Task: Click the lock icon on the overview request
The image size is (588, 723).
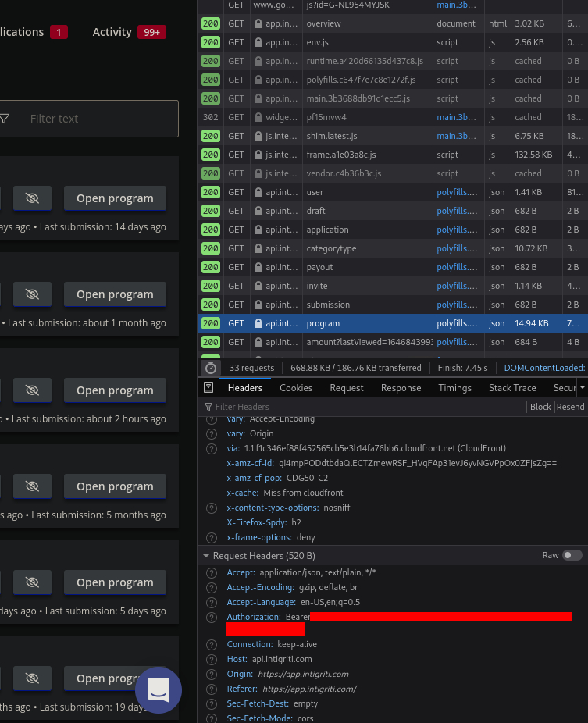Action: (258, 23)
